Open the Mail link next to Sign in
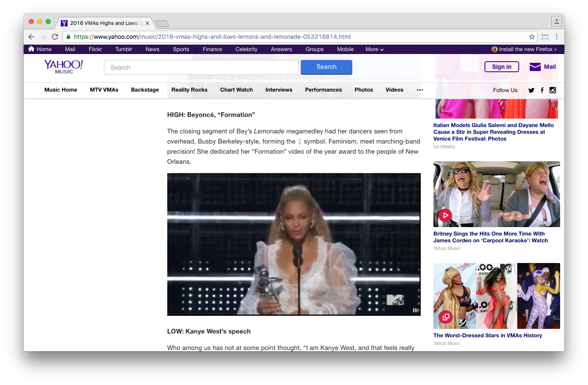Viewport: 588px width, 385px height. click(550, 67)
